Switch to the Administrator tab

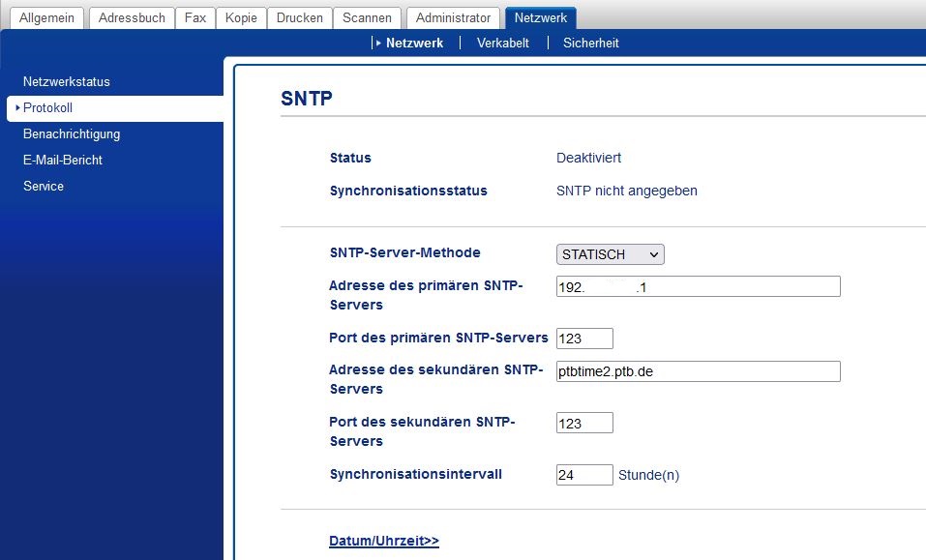tap(454, 17)
